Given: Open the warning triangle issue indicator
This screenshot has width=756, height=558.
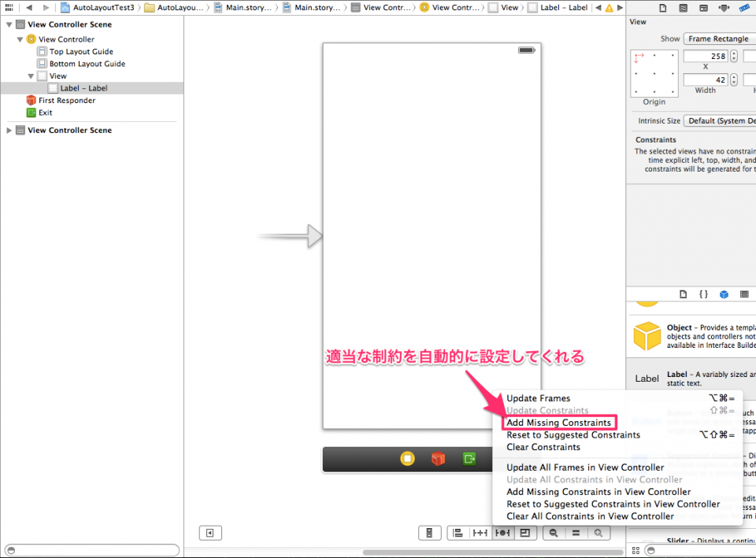Looking at the screenshot, I should (x=610, y=8).
